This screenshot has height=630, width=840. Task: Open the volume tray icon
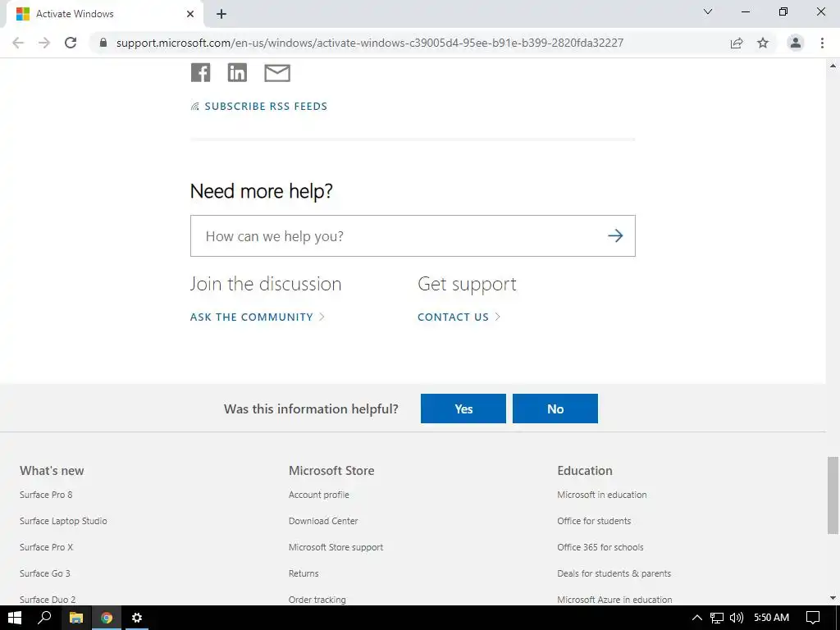pyautogui.click(x=737, y=618)
